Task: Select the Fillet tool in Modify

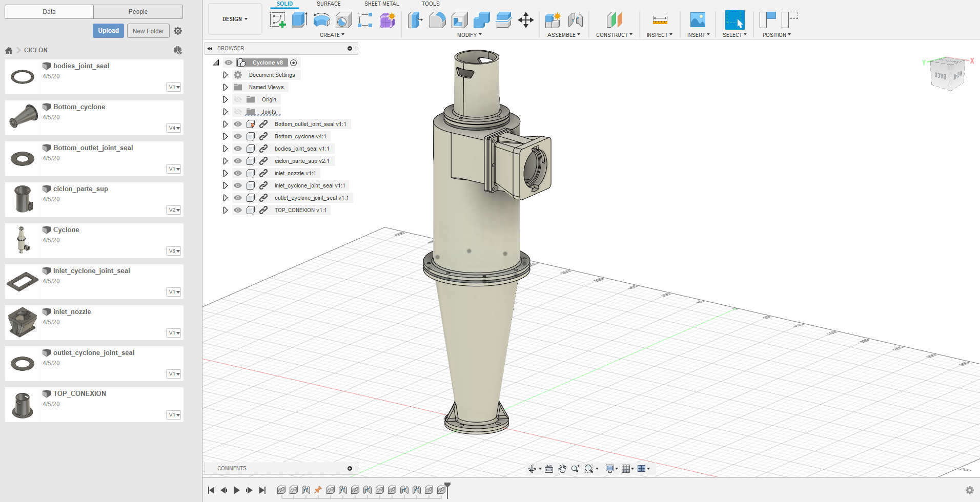Action: 437,19
